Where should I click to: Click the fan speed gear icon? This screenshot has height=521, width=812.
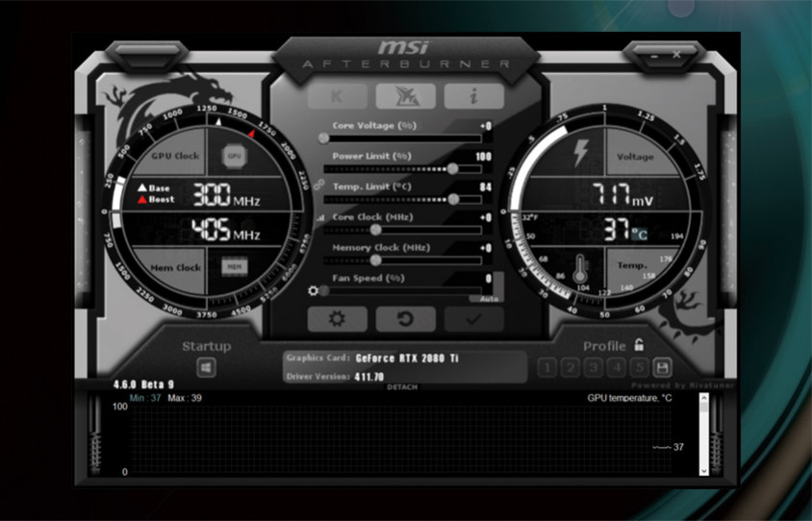click(313, 290)
